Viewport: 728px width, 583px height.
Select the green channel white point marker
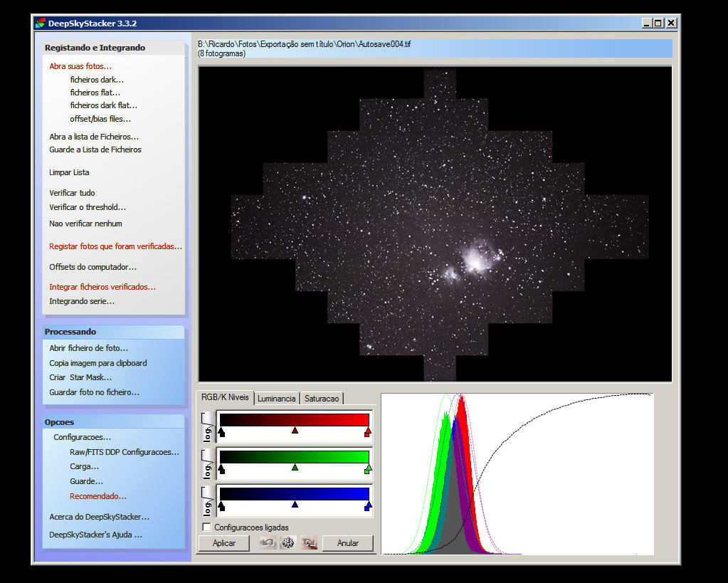(368, 469)
